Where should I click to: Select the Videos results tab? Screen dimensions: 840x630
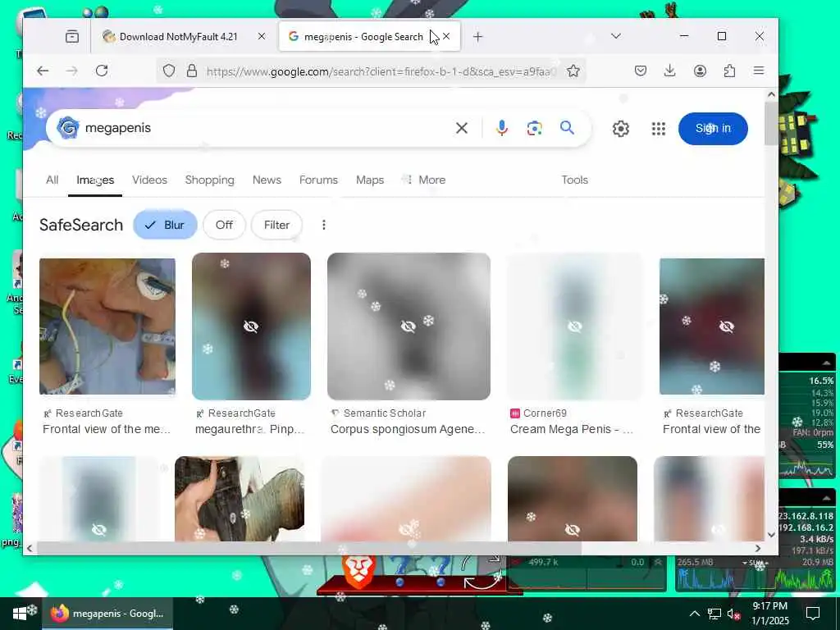[x=149, y=180]
